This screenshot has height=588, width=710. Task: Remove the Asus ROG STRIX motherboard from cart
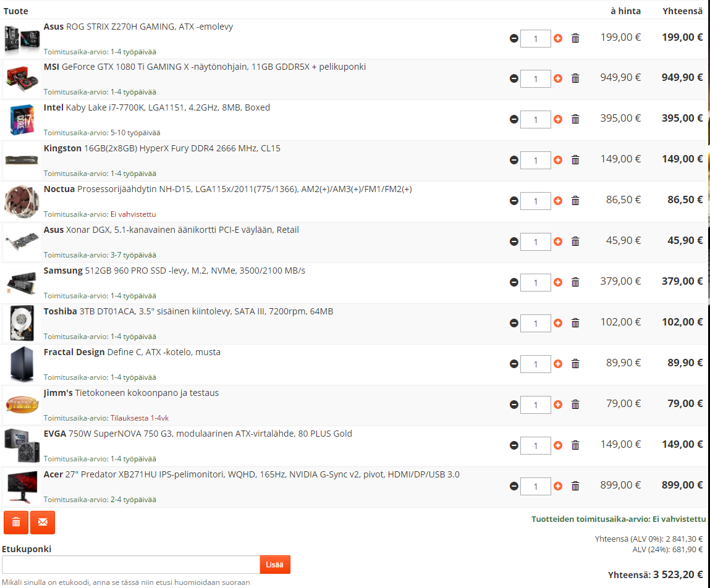point(575,38)
